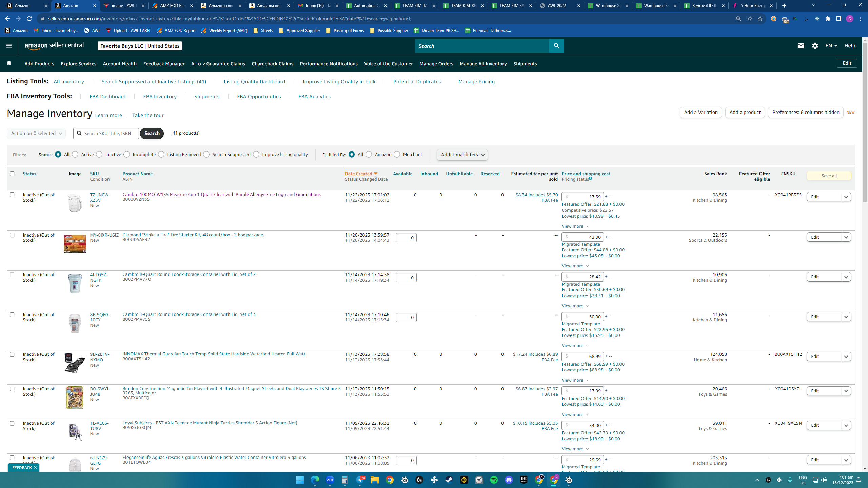This screenshot has width=868, height=488.
Task: Reload the page with the browser refresh icon
Action: coord(29,19)
